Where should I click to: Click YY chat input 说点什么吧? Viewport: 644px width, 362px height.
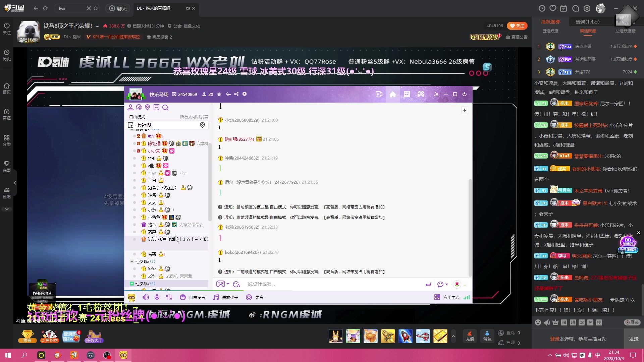332,284
